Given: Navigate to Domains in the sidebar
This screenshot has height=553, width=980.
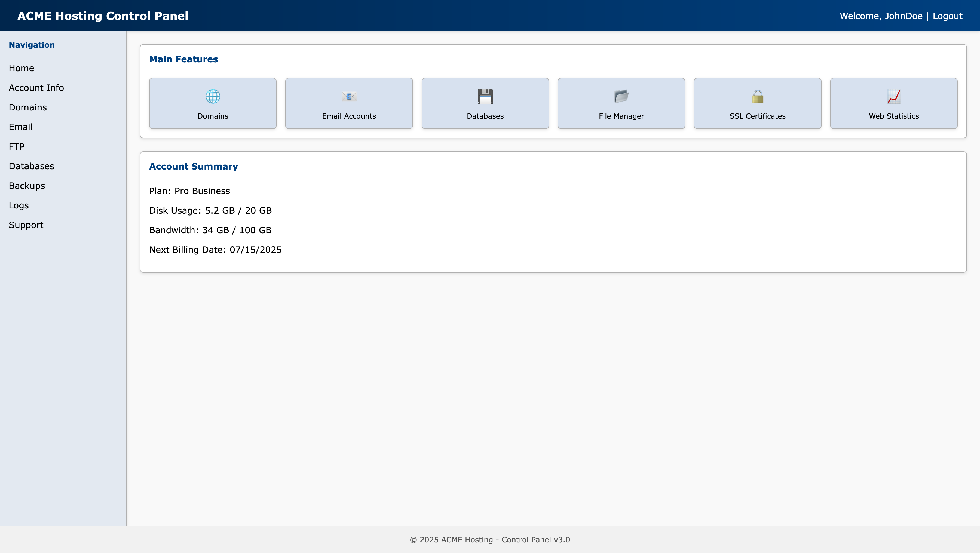Looking at the screenshot, I should [27, 107].
